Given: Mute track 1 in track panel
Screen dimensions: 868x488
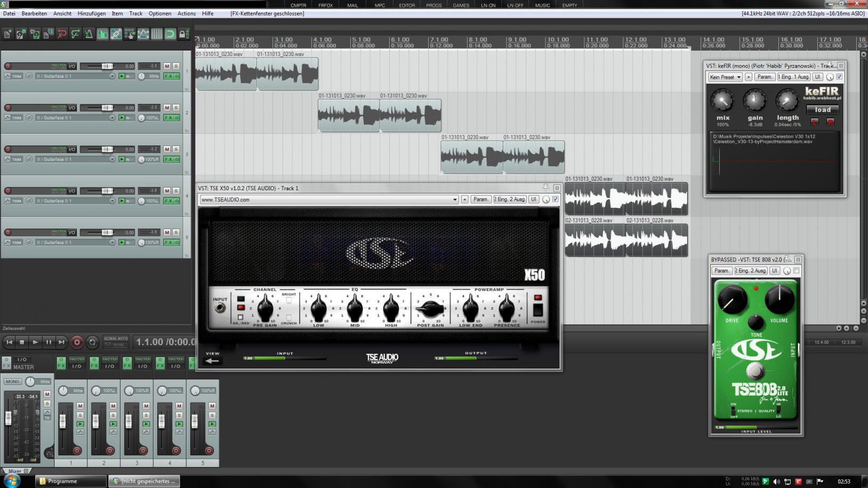Looking at the screenshot, I should point(167,66).
